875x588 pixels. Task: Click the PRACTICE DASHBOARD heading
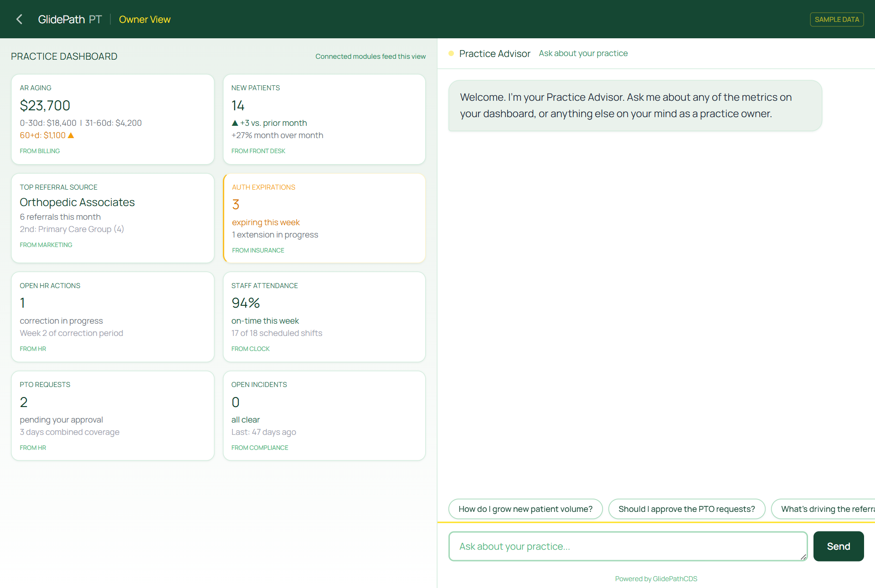[x=64, y=57]
